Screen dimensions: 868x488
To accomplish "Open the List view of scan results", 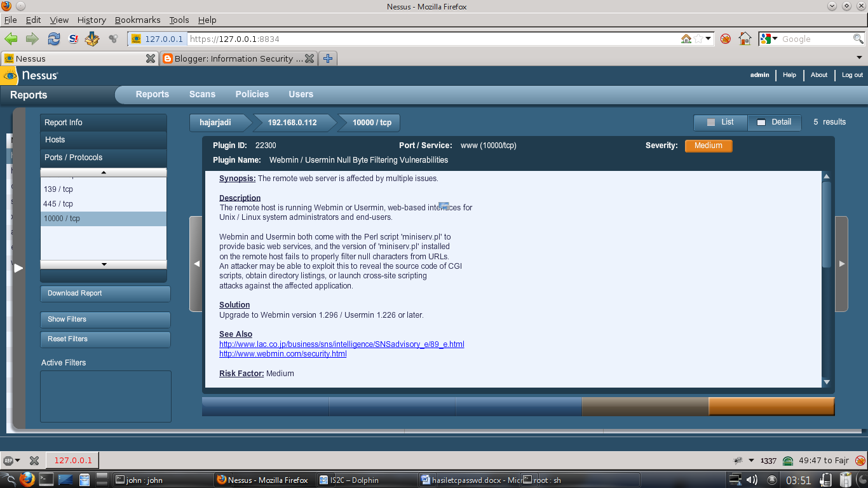I will coord(720,123).
